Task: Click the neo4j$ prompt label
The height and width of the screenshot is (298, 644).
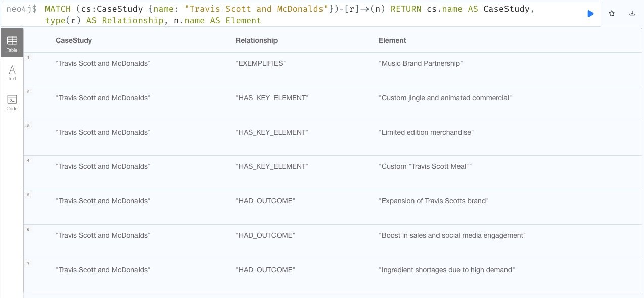Action: pos(21,9)
